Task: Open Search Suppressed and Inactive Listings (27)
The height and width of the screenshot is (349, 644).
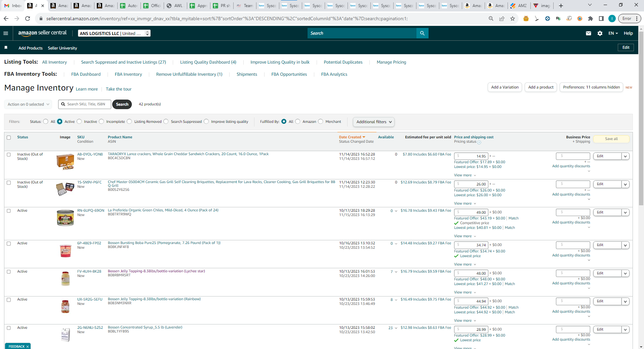Action: [123, 62]
